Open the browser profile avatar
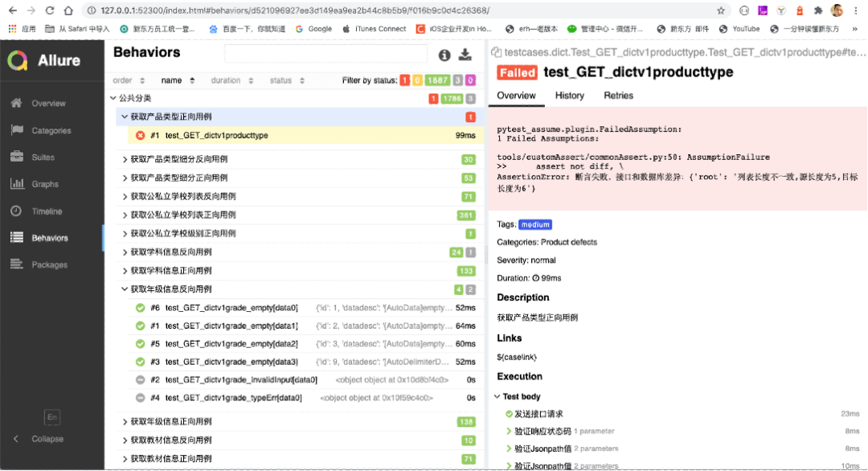 point(837,10)
